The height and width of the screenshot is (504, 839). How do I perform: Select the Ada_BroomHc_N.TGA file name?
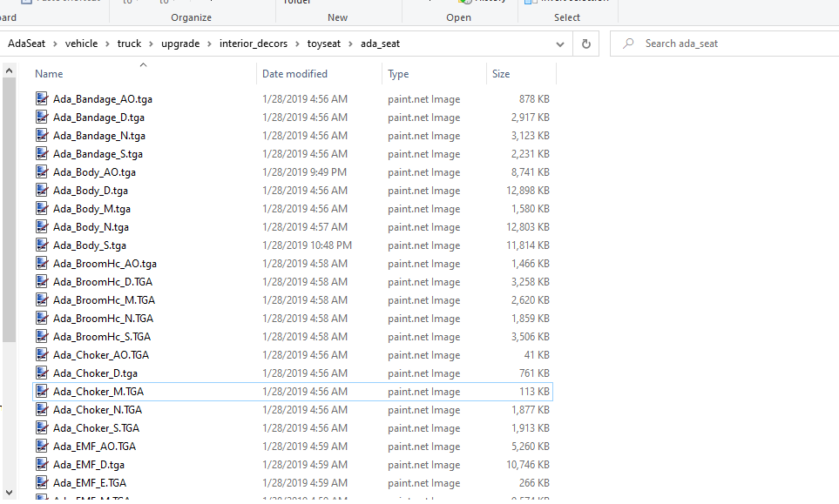(x=104, y=318)
